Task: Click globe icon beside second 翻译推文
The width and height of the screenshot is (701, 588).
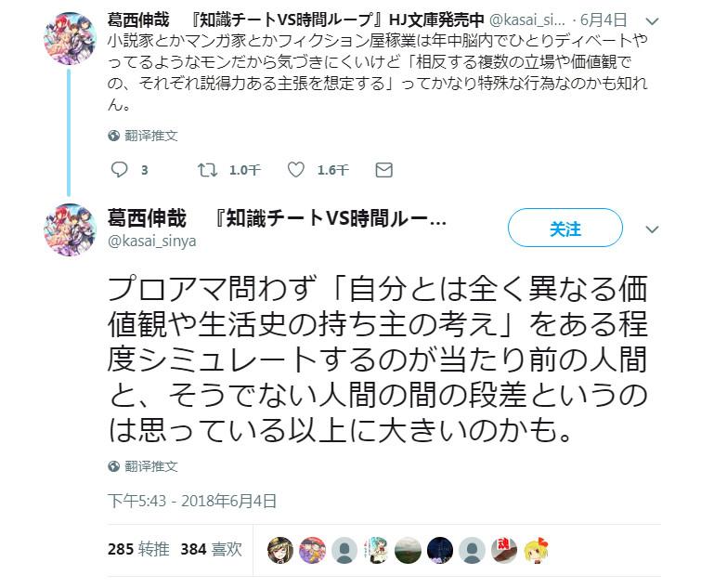Action: tap(113, 466)
